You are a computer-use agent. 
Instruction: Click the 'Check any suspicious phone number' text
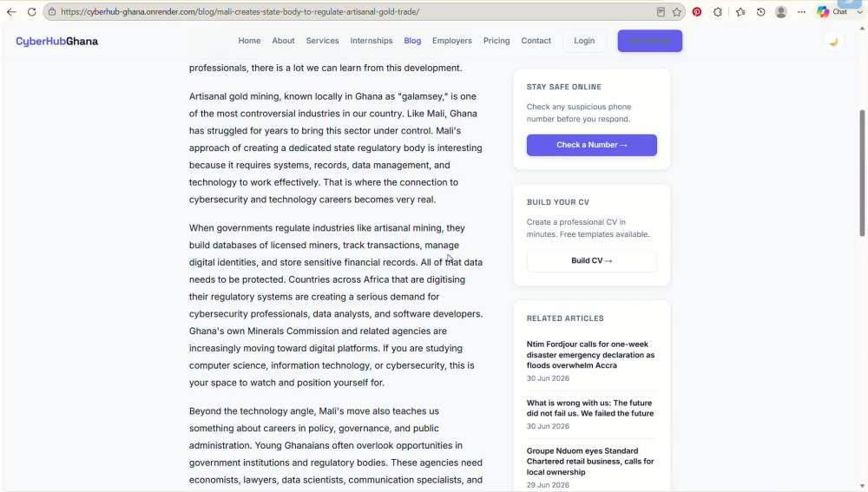coord(578,113)
